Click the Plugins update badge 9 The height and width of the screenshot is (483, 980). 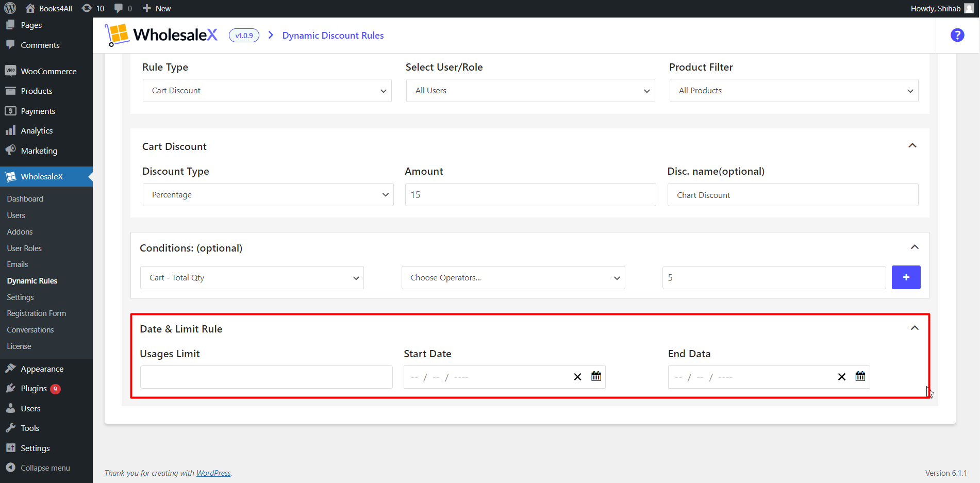pyautogui.click(x=55, y=389)
